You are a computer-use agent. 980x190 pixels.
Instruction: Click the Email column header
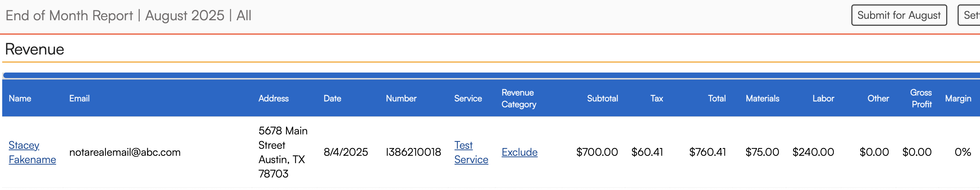(79, 99)
